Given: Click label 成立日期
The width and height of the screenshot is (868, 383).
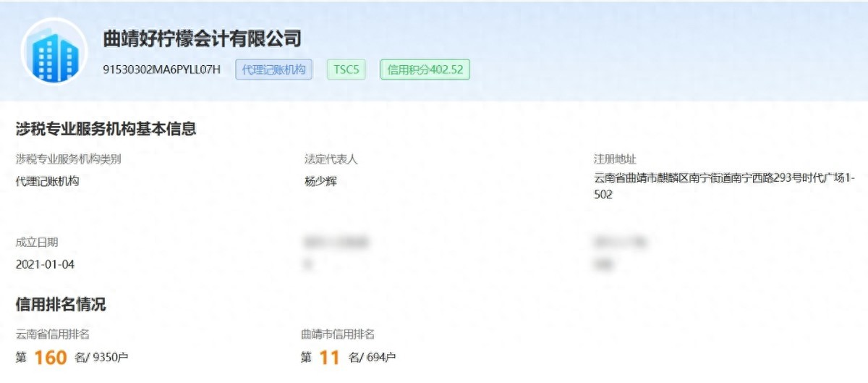Looking at the screenshot, I should point(37,243).
